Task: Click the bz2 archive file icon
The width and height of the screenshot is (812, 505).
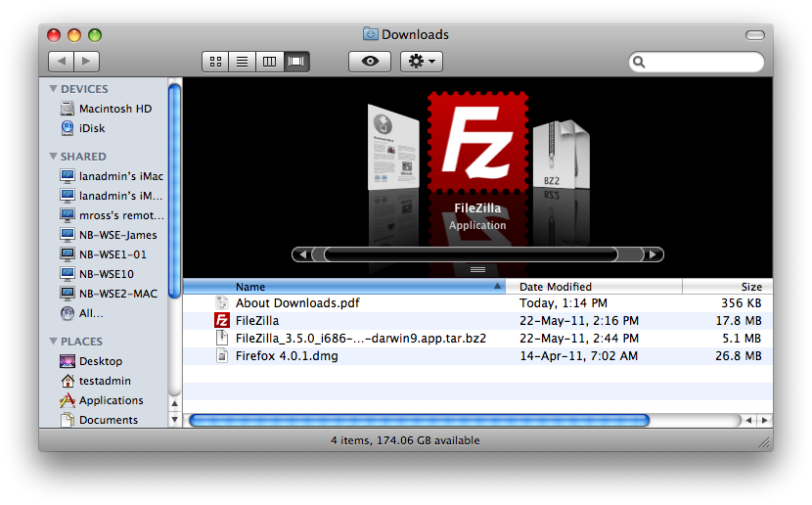Action: (222, 339)
